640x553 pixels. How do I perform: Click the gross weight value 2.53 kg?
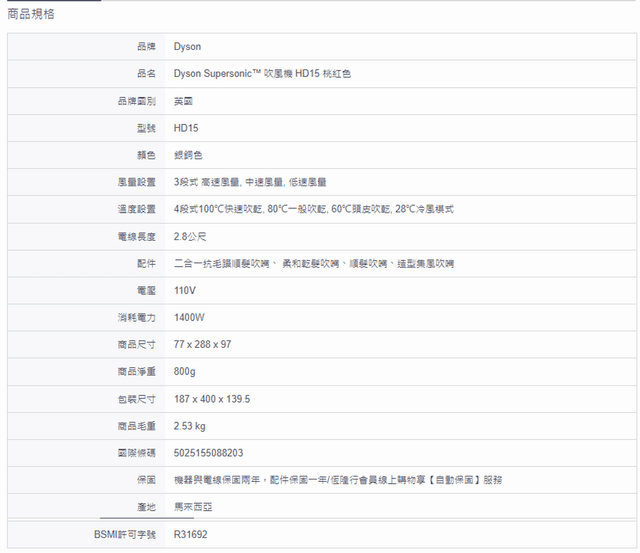coord(190,426)
